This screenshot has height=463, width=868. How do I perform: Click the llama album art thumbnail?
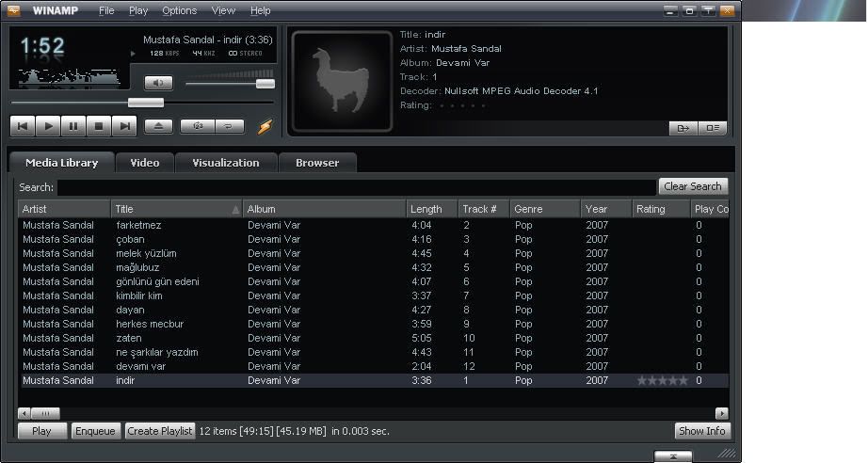click(342, 81)
